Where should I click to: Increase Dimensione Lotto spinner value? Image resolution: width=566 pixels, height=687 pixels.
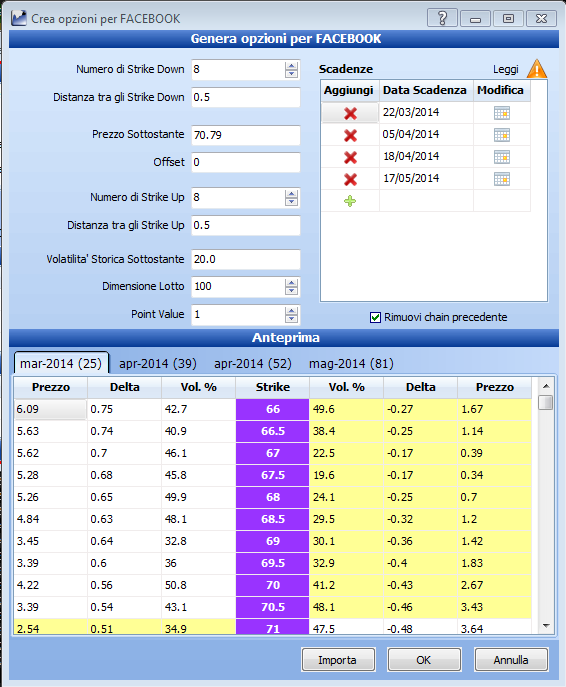[x=291, y=283]
